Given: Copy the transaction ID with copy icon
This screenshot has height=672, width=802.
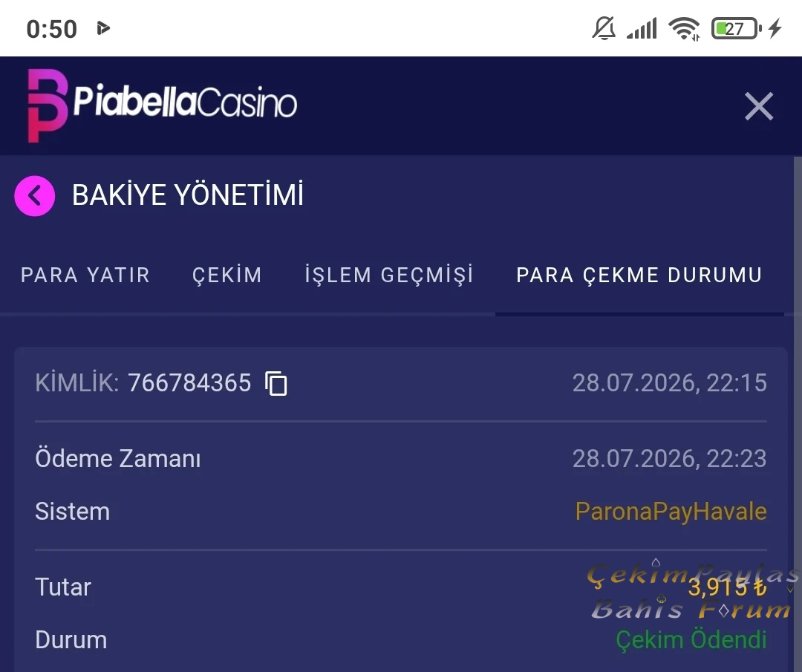Looking at the screenshot, I should tap(276, 383).
